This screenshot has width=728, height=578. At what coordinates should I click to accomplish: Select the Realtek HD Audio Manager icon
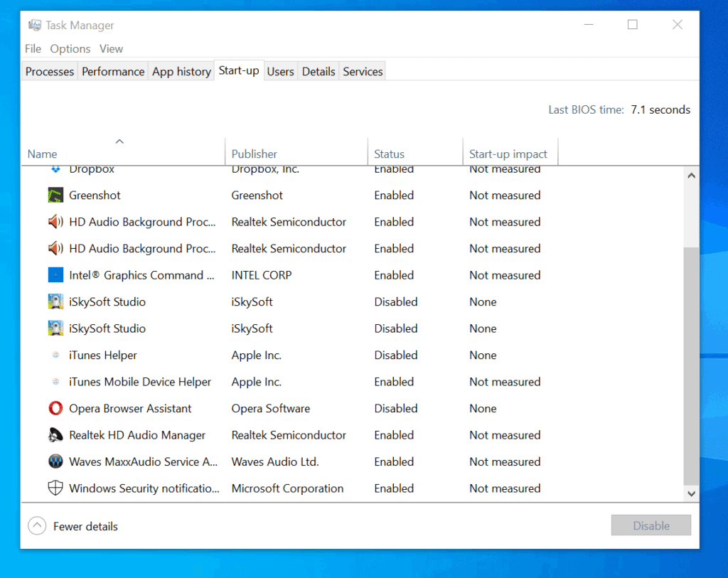click(56, 434)
